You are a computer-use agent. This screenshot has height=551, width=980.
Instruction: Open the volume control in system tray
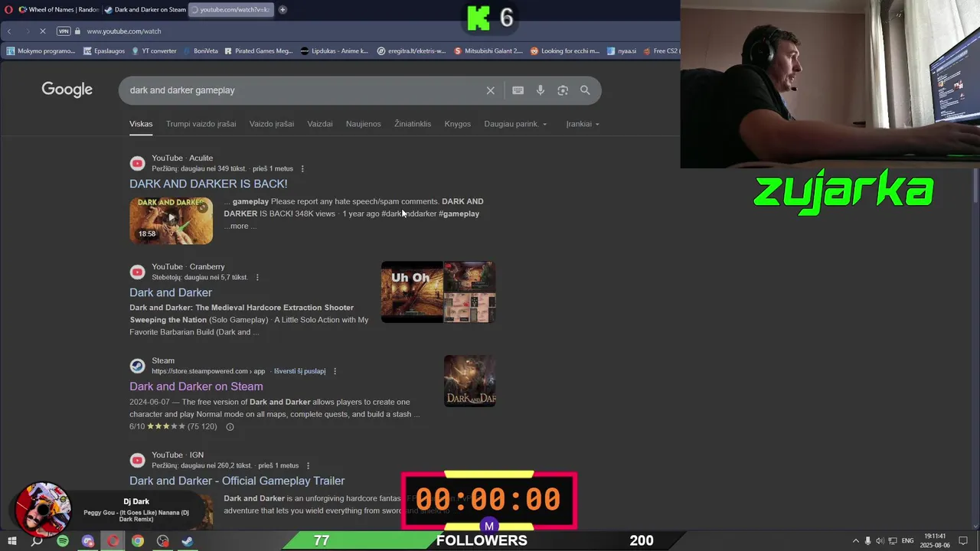point(880,541)
